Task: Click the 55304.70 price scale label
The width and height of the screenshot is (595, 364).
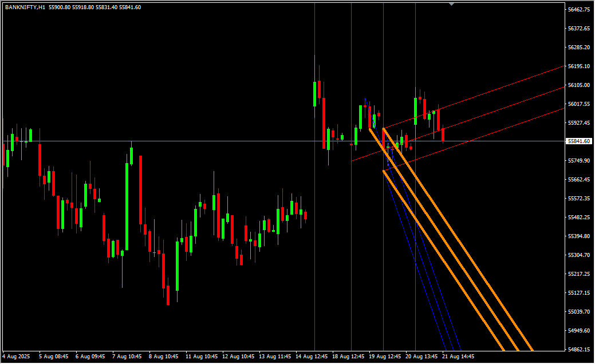Action: [578, 255]
